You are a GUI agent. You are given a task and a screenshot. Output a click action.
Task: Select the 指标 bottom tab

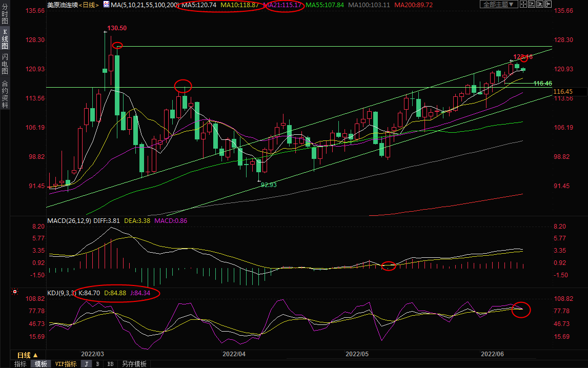(x=21, y=364)
